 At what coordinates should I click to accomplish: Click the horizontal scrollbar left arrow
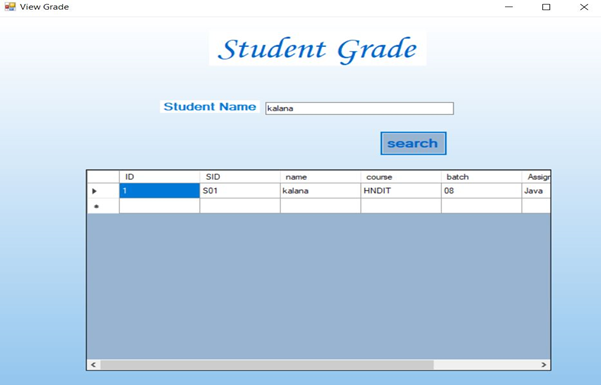(x=94, y=365)
